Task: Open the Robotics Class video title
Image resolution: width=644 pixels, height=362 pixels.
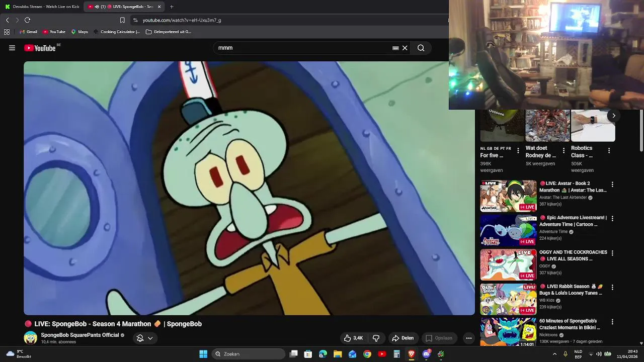Action: point(582,152)
